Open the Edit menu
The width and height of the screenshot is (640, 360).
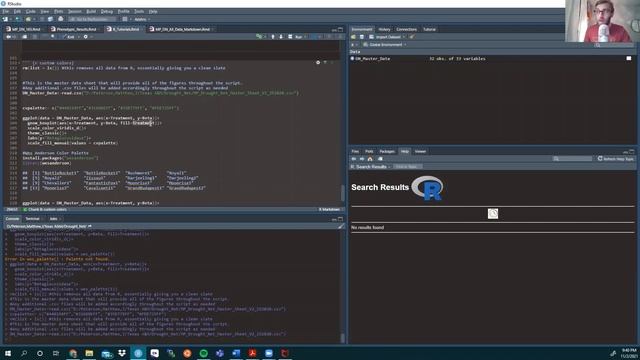point(17,11)
